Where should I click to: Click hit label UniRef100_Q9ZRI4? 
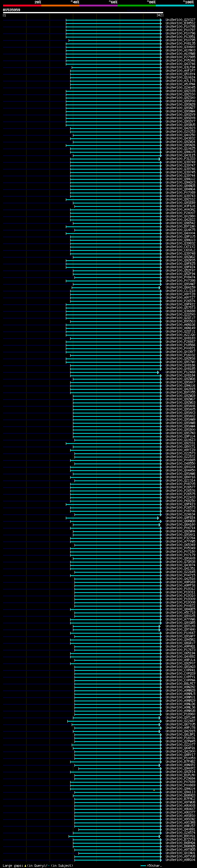180,772
